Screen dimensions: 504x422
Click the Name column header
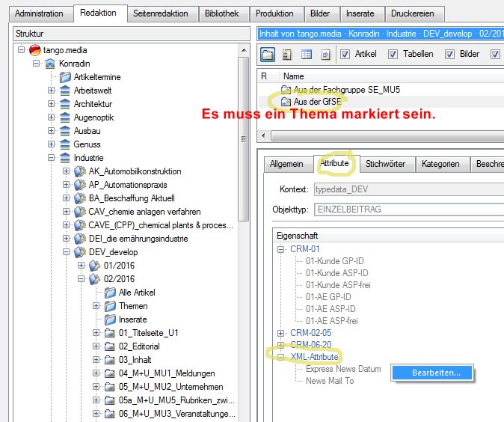(294, 76)
